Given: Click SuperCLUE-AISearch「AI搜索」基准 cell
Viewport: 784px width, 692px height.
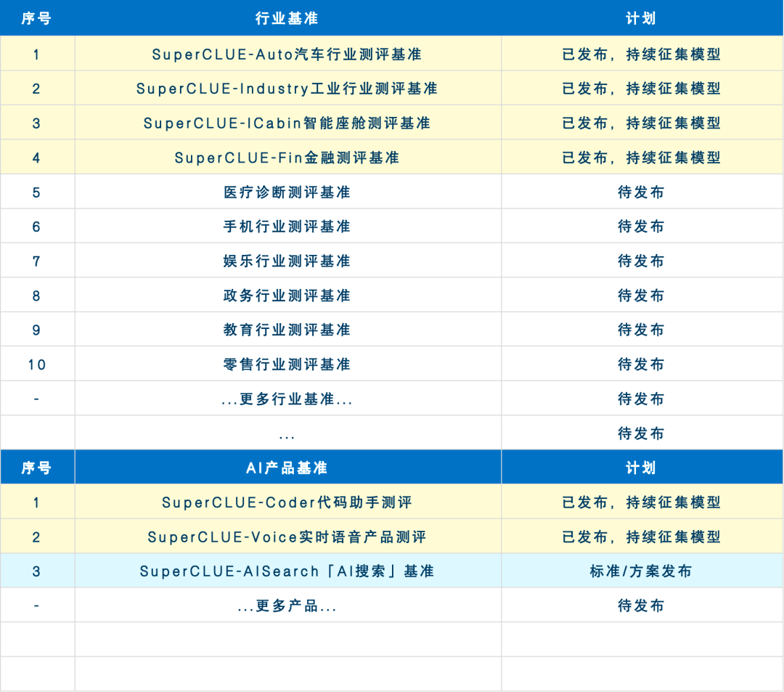Looking at the screenshot, I should point(287,571).
